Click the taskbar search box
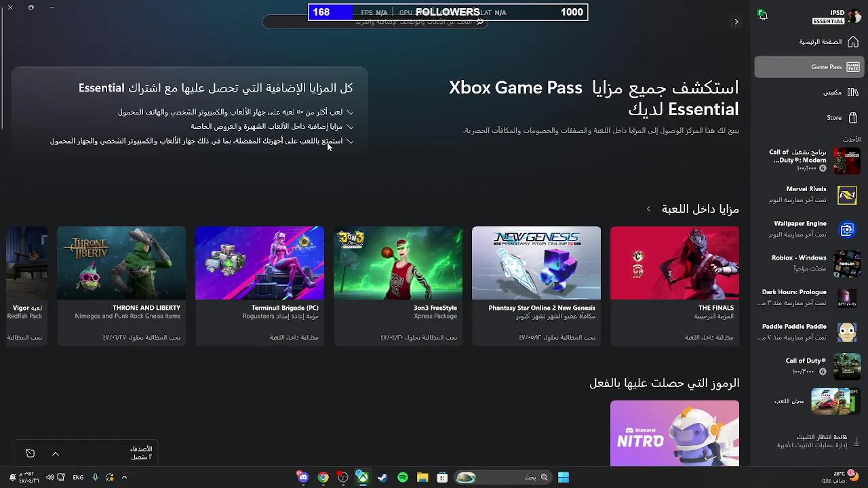 pyautogui.click(x=502, y=477)
